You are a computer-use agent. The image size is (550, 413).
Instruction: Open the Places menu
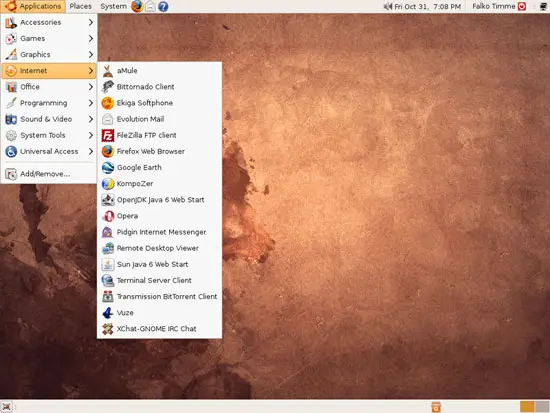80,6
